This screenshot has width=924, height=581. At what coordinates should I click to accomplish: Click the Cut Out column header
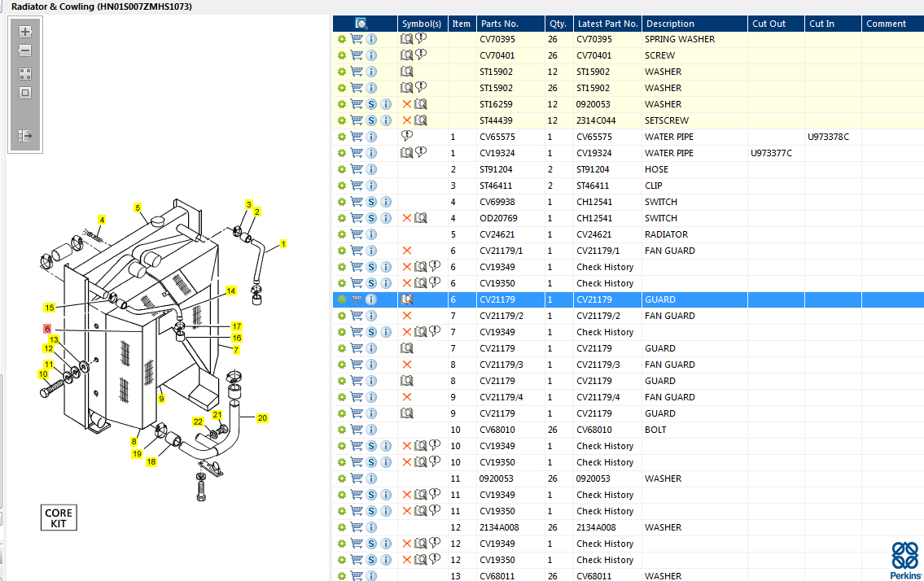(769, 24)
